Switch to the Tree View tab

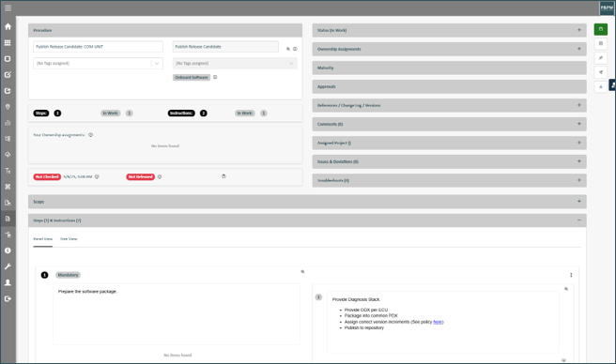(69, 238)
